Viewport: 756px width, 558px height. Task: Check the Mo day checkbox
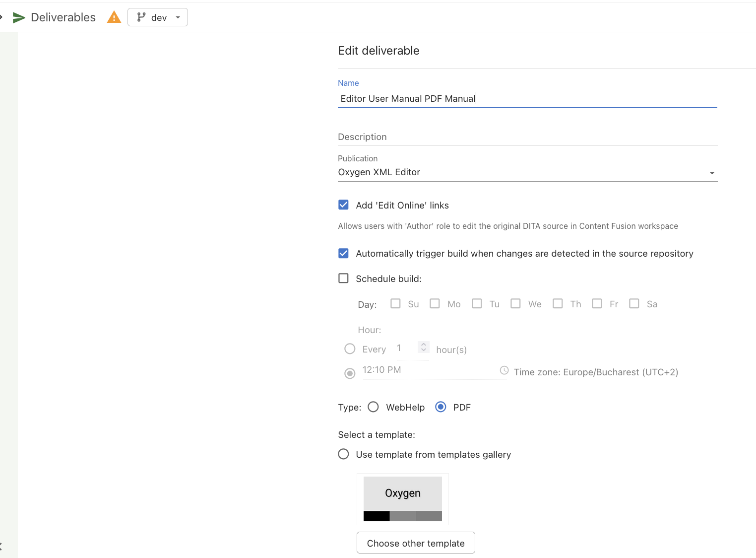(x=435, y=304)
